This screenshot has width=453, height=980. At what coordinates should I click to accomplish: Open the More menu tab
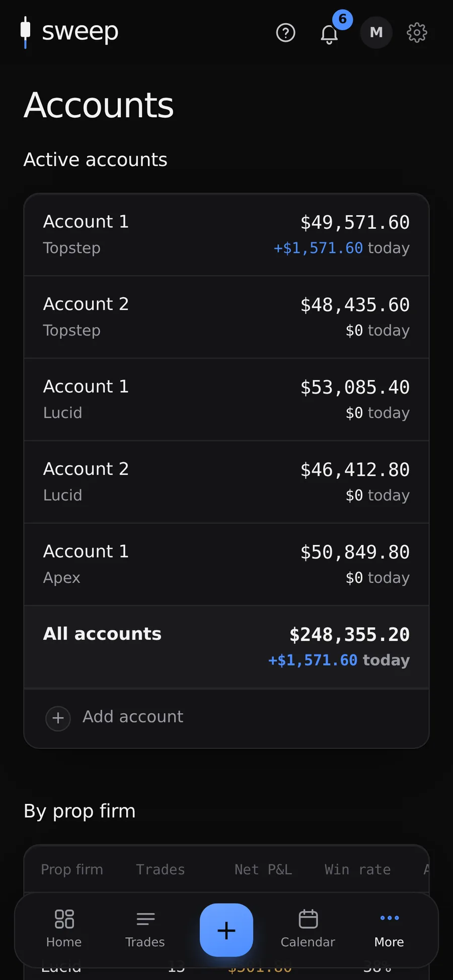tap(389, 929)
